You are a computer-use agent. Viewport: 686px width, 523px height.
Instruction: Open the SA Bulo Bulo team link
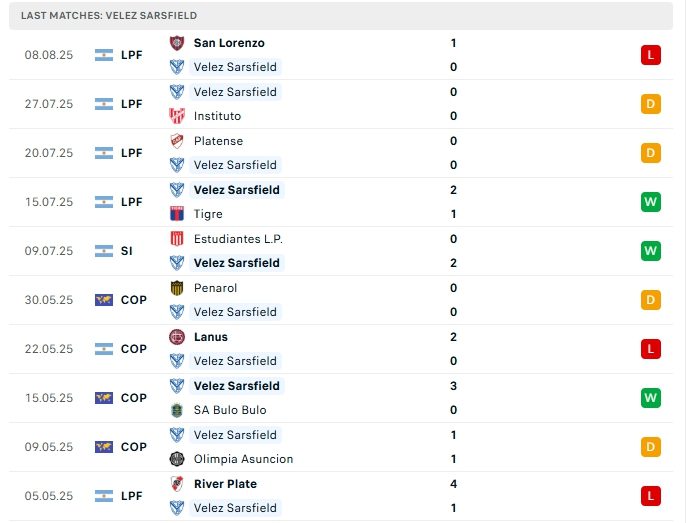230,410
